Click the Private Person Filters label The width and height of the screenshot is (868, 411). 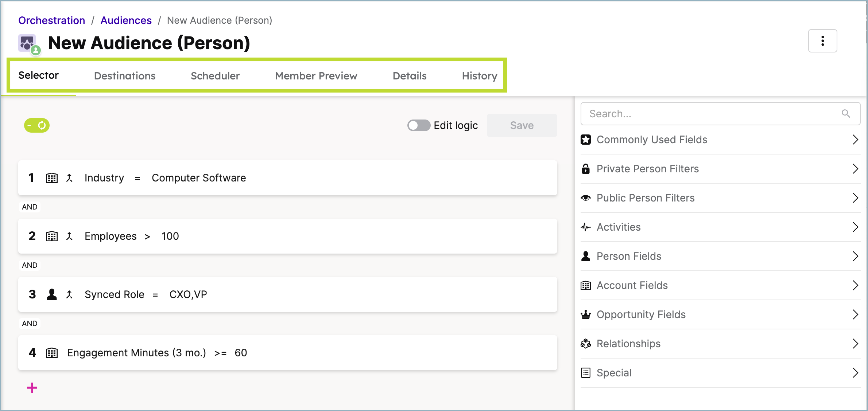[x=648, y=169]
